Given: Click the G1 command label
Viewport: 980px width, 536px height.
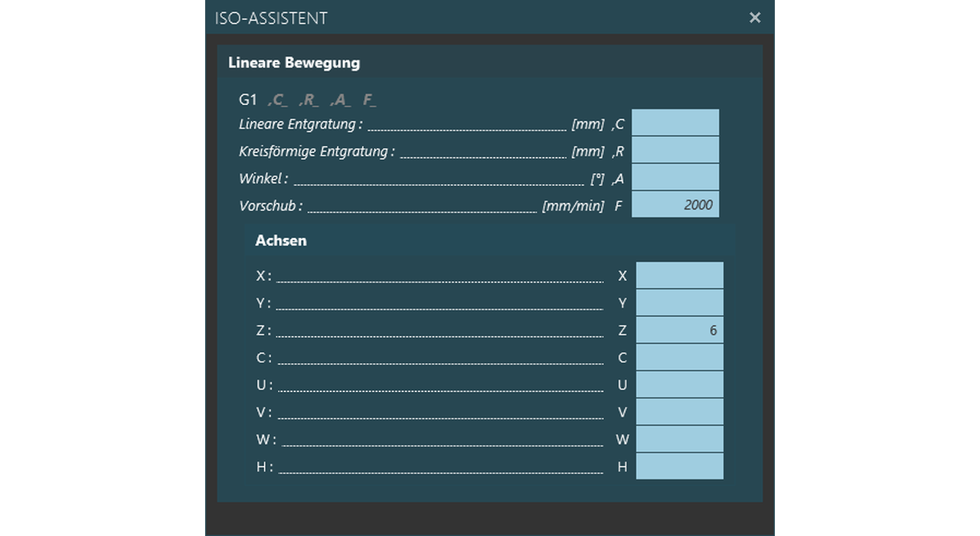Looking at the screenshot, I should (248, 100).
